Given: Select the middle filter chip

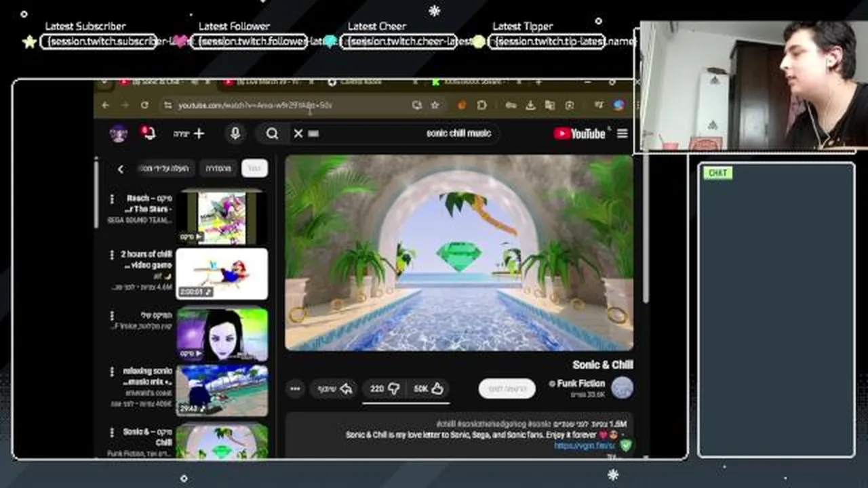Looking at the screenshot, I should click(x=218, y=168).
